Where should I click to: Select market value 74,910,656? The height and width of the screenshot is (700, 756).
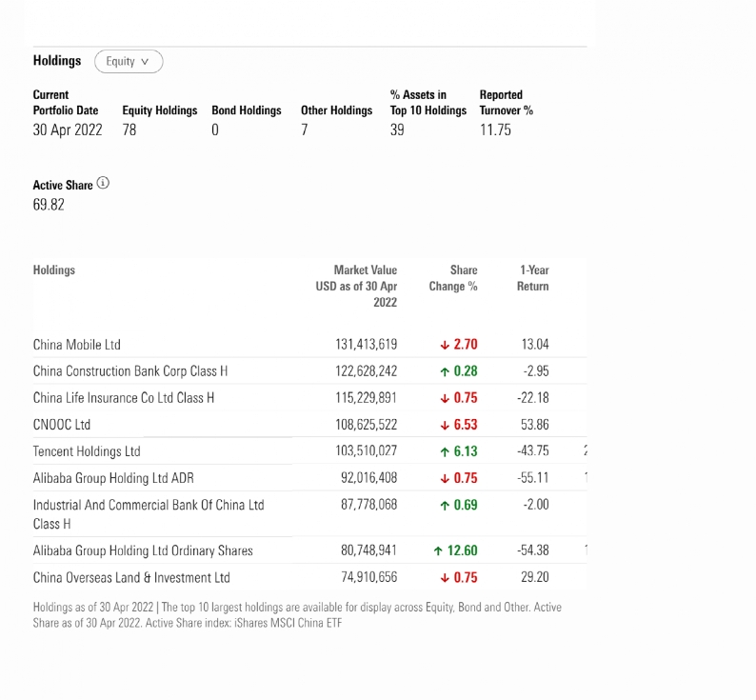pyautogui.click(x=368, y=577)
